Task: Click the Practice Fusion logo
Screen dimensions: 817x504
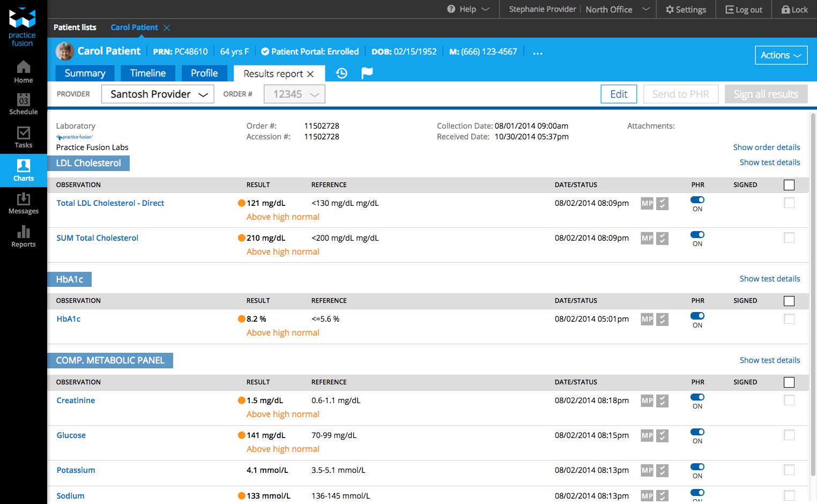Action: coord(23,27)
